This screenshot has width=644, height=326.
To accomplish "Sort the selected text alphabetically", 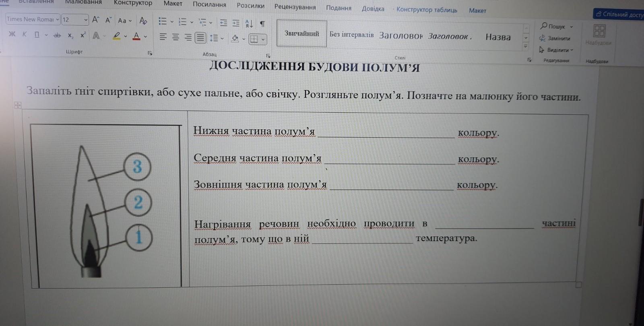I will [249, 24].
